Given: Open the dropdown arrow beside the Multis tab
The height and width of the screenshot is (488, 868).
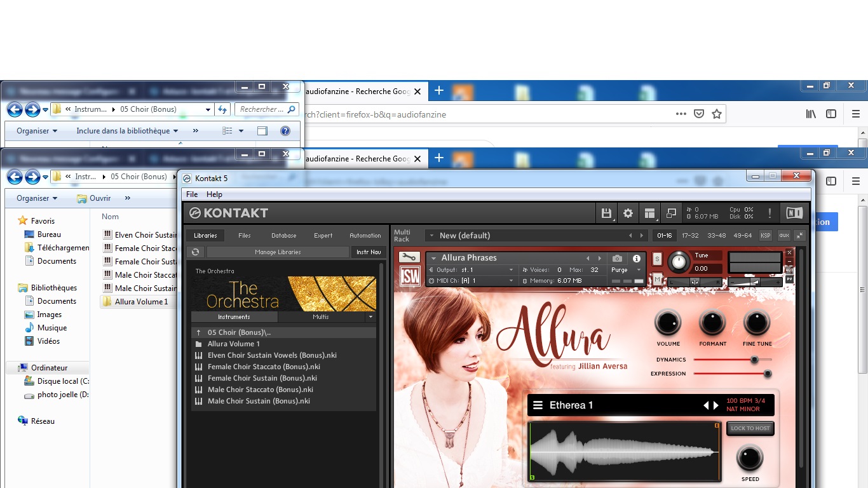Looking at the screenshot, I should coord(370,316).
